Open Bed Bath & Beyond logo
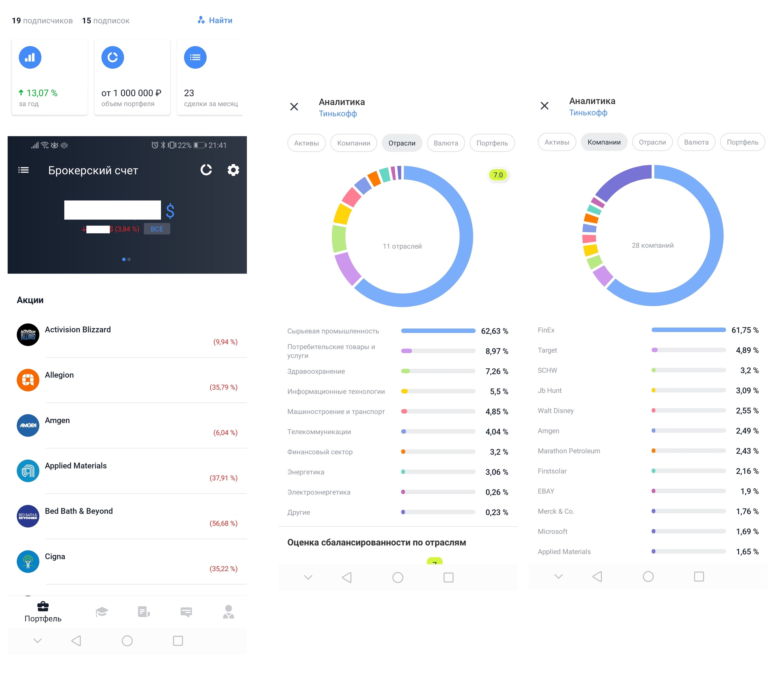The height and width of the screenshot is (680, 784). [28, 516]
